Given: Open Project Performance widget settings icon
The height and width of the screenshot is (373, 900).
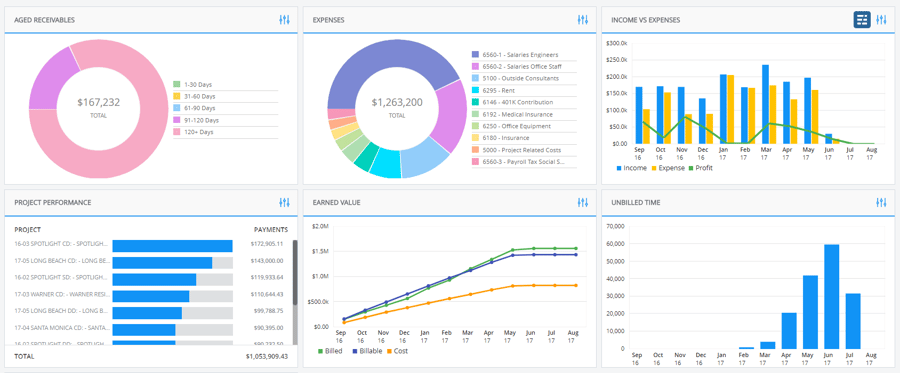Looking at the screenshot, I should point(285,202).
